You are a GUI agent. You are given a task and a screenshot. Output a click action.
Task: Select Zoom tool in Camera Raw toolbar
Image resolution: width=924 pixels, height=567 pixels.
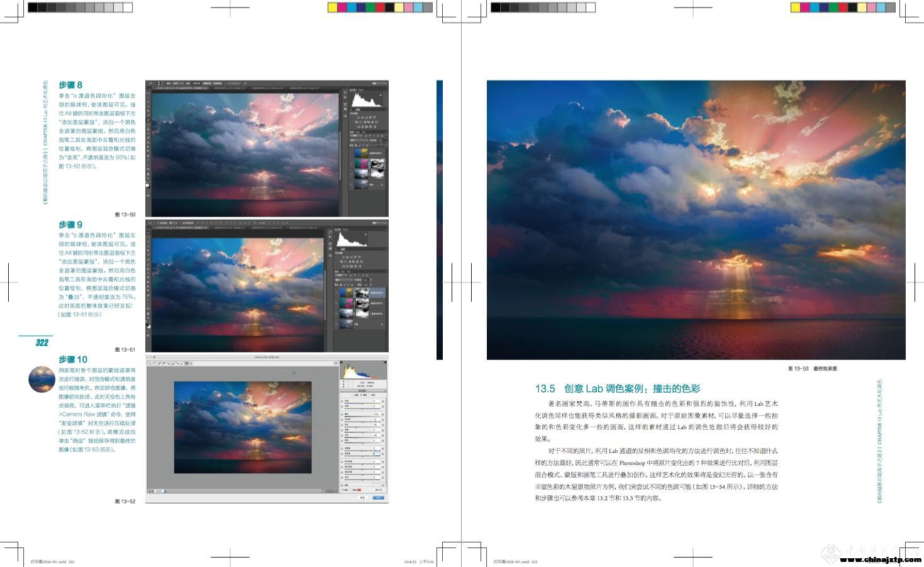coord(150,364)
